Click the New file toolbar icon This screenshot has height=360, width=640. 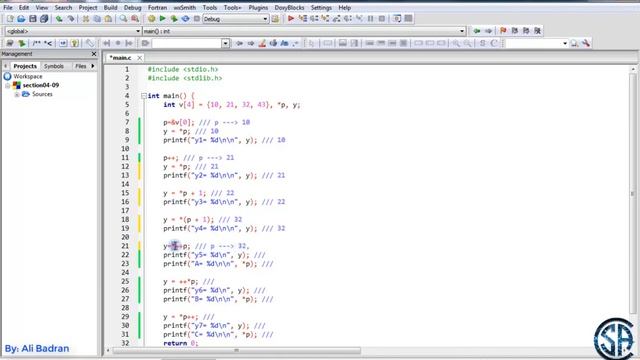(10, 19)
